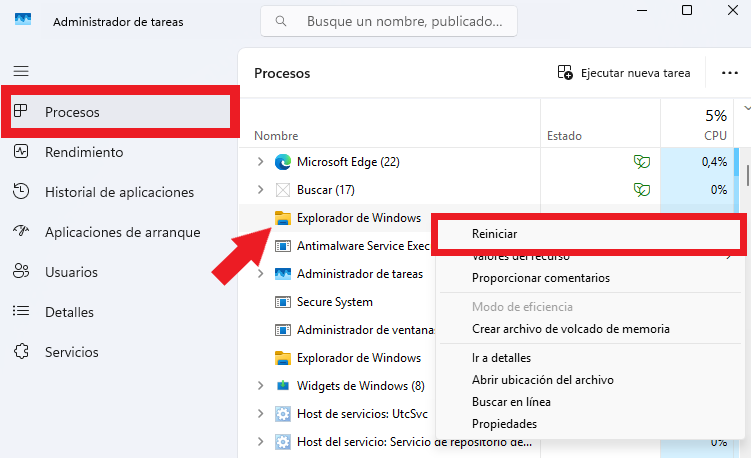
Task: Expand the Host de servicios: UtcSvc row
Action: coord(261,414)
